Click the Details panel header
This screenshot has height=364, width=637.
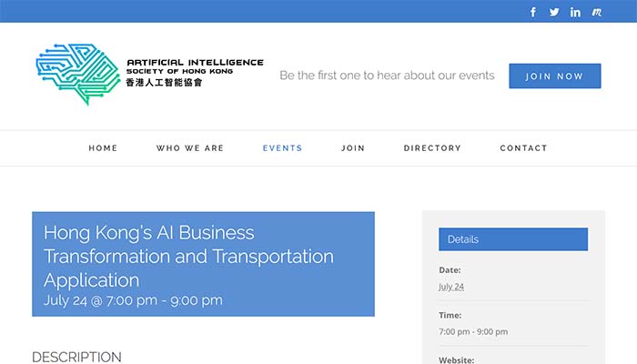click(513, 239)
